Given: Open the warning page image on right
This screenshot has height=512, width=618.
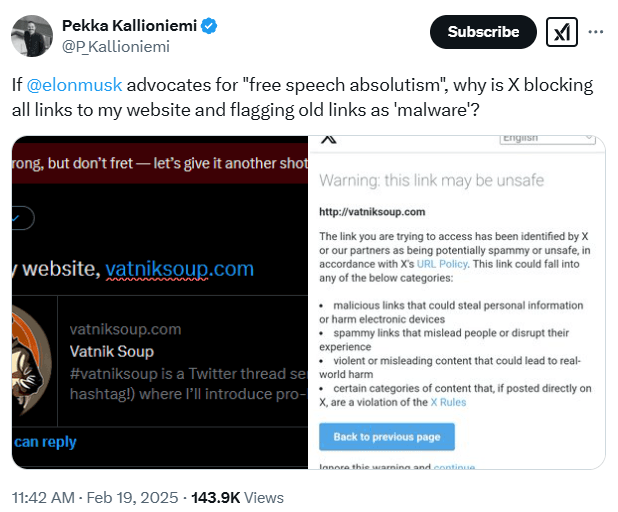Looking at the screenshot, I should pos(457,300).
